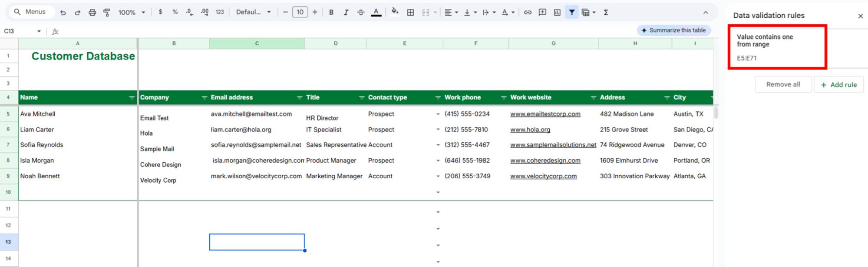Screen dimensions: 868x267
Task: Click the Insert link icon
Action: click(x=528, y=12)
